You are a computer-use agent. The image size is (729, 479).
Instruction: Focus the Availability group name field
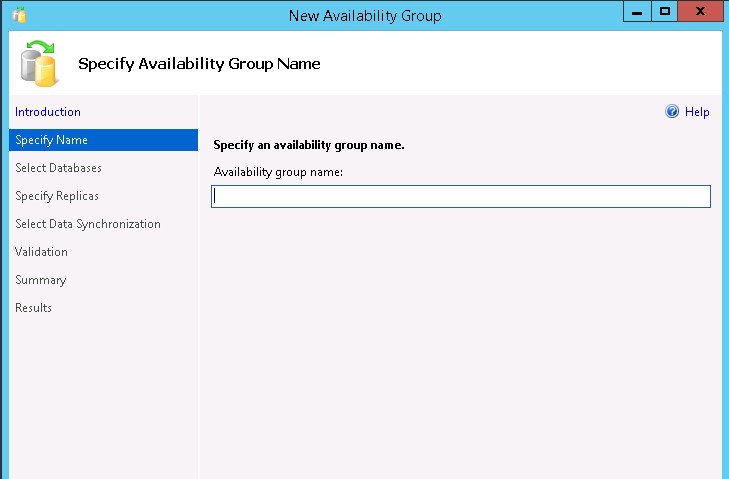461,196
